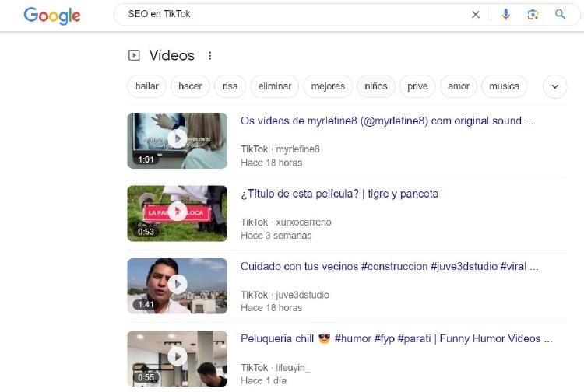Screen dimensions: 584x392
Task: Select the 'mejores' filter chip
Action: point(328,86)
